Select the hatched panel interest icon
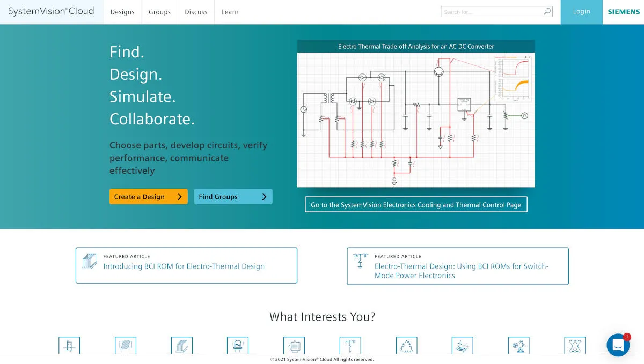The height and width of the screenshot is (364, 644). [126, 345]
